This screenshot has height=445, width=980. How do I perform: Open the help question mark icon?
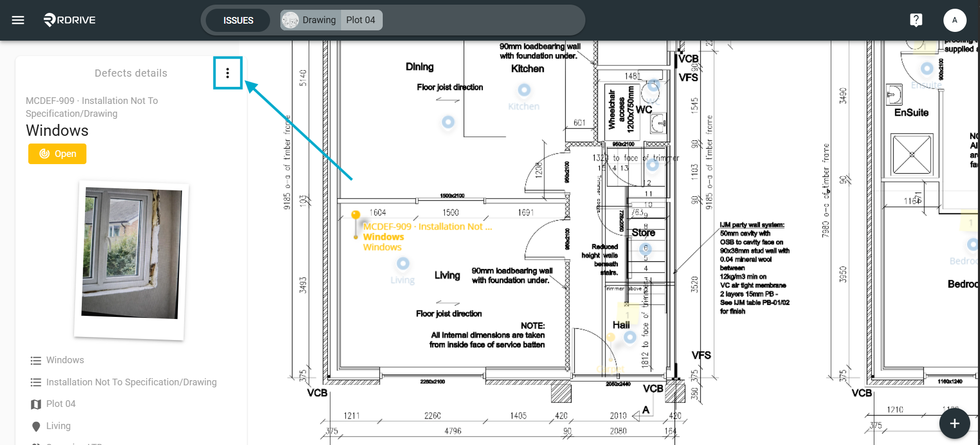(916, 20)
